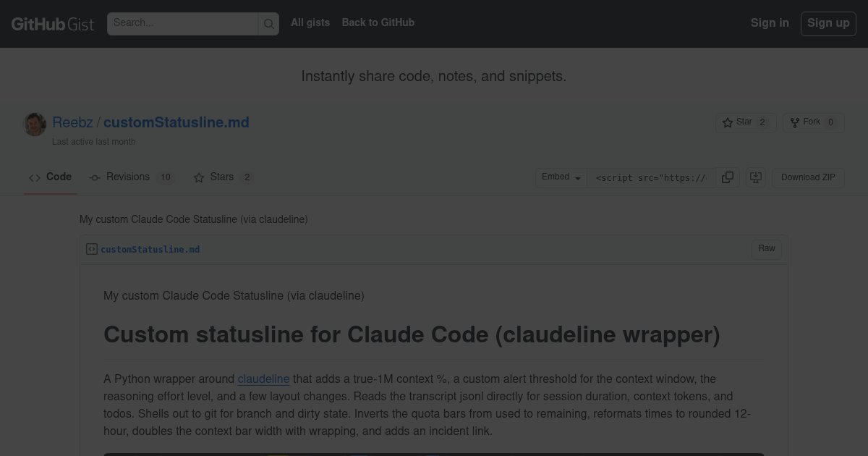Open the customStatusline.md file header link
The image size is (868, 456).
click(x=150, y=250)
